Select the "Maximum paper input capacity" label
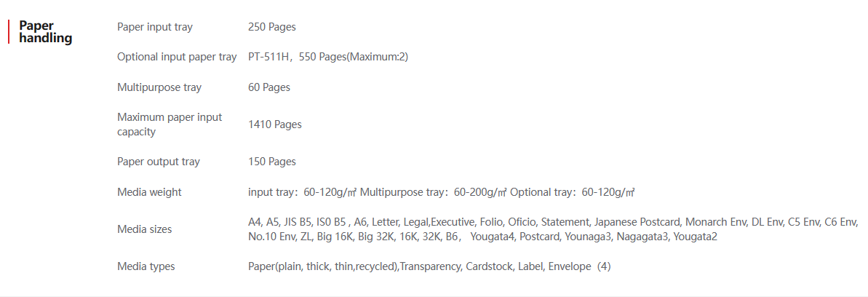 (x=170, y=124)
